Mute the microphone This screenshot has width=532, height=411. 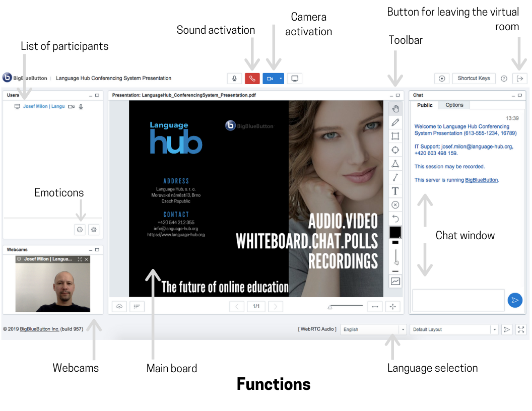click(234, 79)
